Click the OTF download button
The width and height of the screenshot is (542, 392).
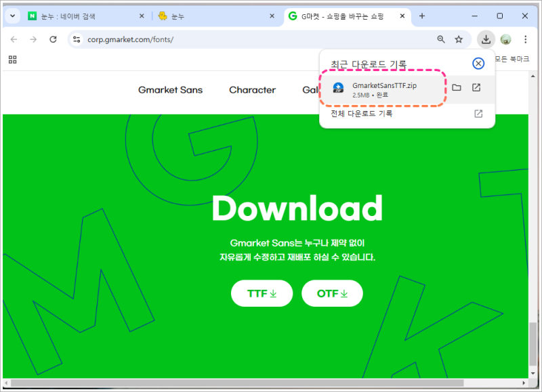332,293
